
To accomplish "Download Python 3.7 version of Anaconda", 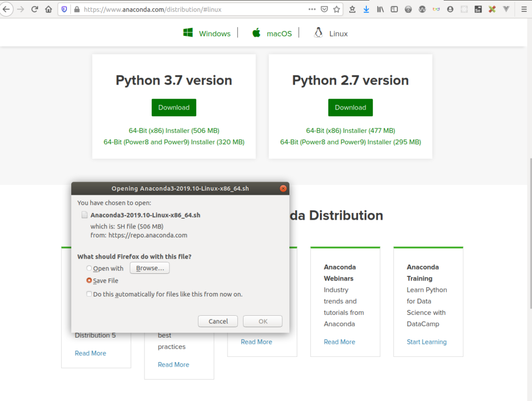I will tap(174, 108).
